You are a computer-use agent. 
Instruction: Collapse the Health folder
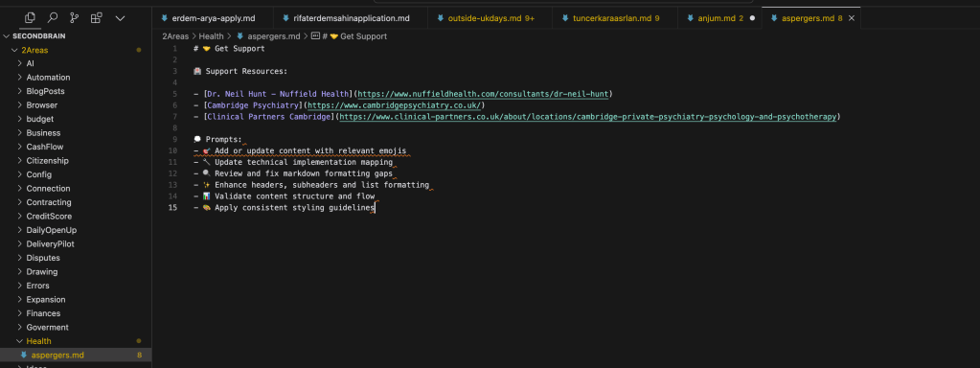click(x=38, y=341)
